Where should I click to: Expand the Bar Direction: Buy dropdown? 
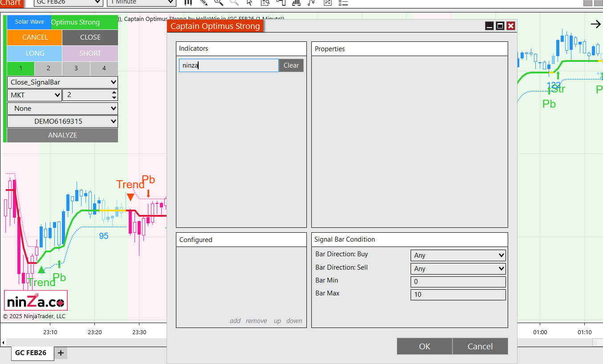[x=458, y=255]
